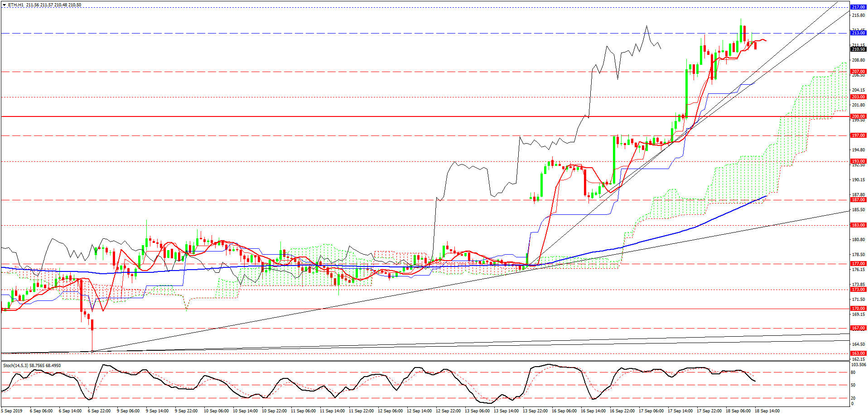The height and width of the screenshot is (416, 868).
Task: Click the 12 Sep 22:00 time label
Action: [x=448, y=411]
